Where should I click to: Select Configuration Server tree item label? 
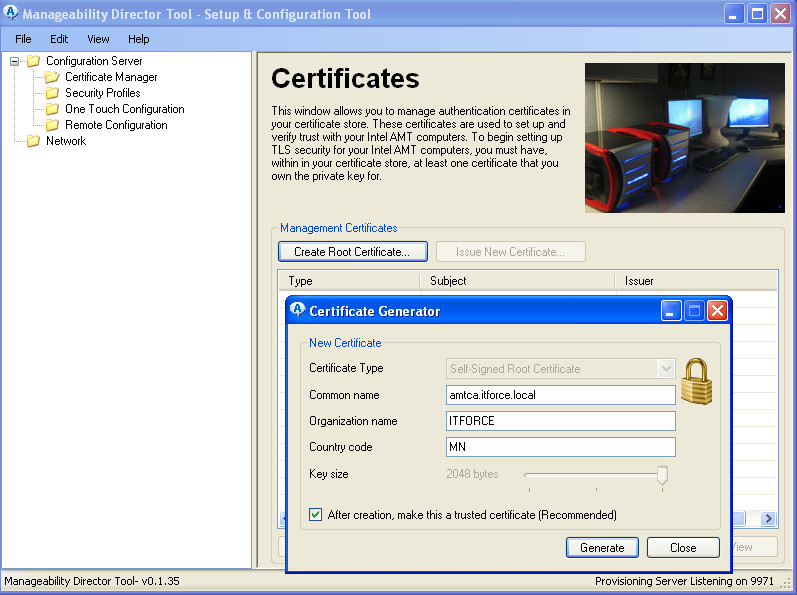pos(94,61)
